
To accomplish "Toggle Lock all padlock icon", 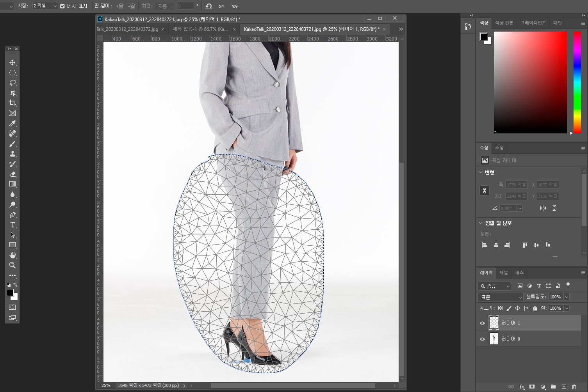I will point(535,308).
